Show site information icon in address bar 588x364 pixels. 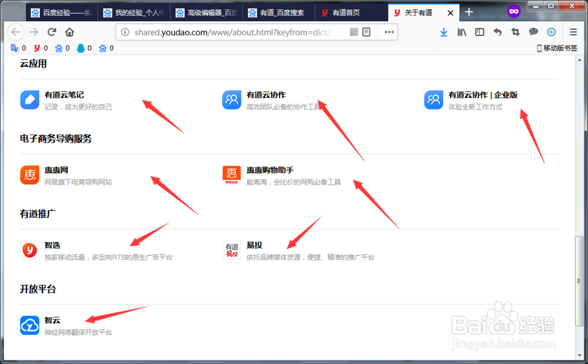pyautogui.click(x=125, y=32)
